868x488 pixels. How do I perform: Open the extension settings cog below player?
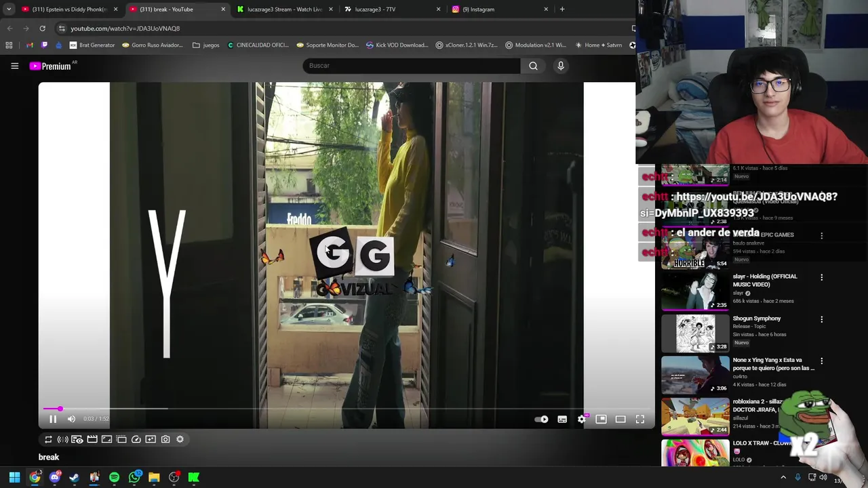[180, 439]
